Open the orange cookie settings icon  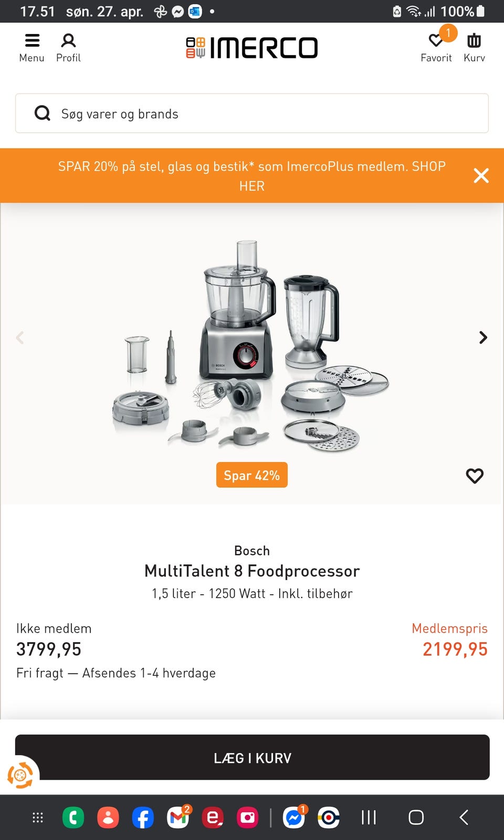click(20, 775)
